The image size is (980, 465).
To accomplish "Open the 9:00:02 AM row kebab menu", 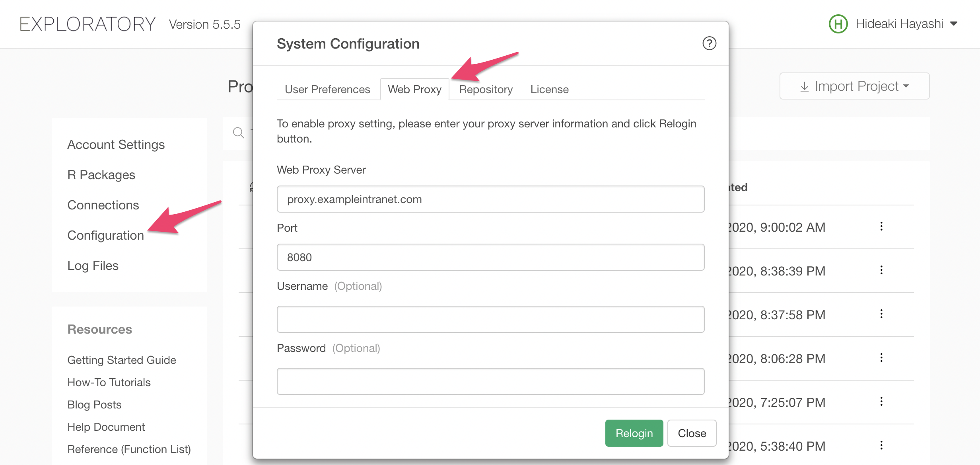I will 881,227.
